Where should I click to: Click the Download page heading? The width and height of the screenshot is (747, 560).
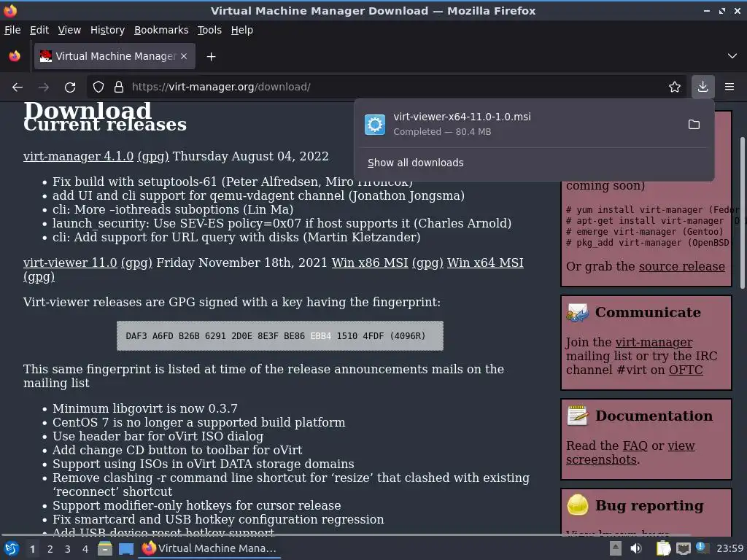[88, 111]
